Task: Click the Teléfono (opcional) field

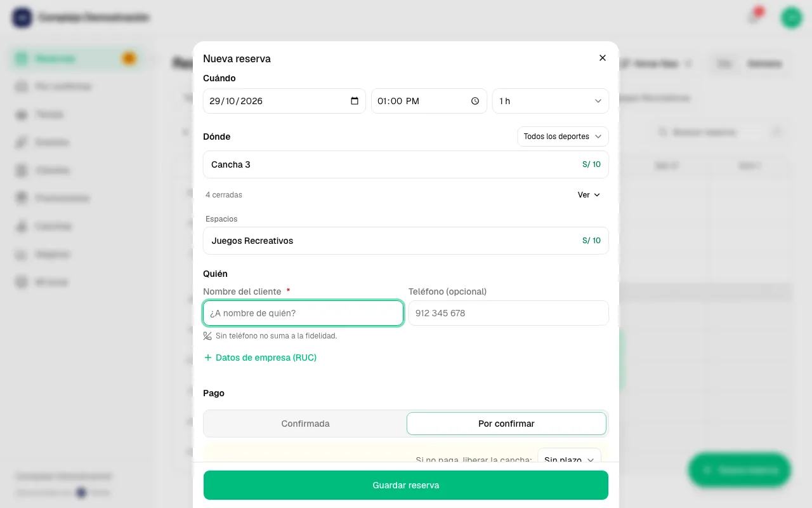Action: point(509,313)
